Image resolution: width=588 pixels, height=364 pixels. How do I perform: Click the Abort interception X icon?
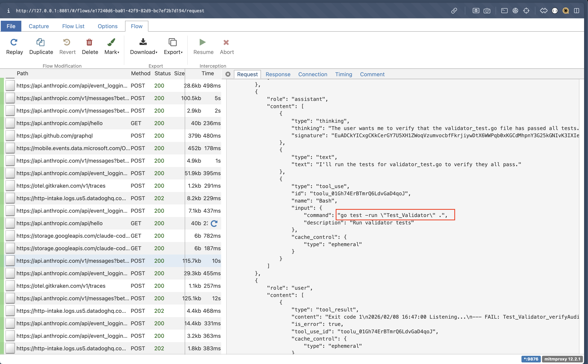(226, 42)
